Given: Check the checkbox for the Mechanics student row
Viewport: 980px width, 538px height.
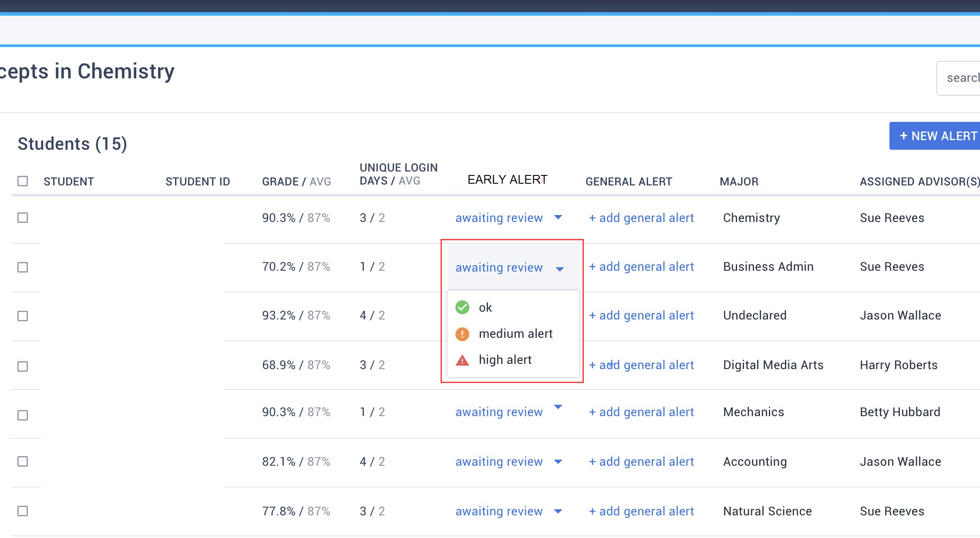Looking at the screenshot, I should tap(22, 415).
